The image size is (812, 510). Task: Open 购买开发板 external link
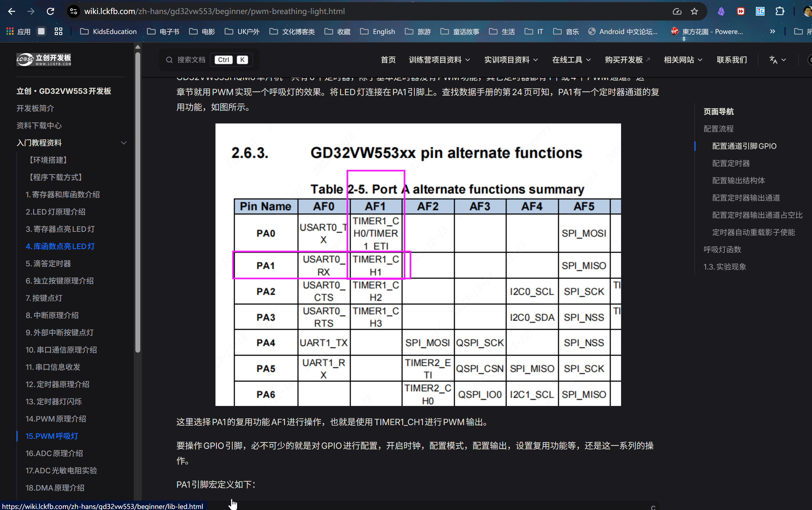[x=627, y=60]
